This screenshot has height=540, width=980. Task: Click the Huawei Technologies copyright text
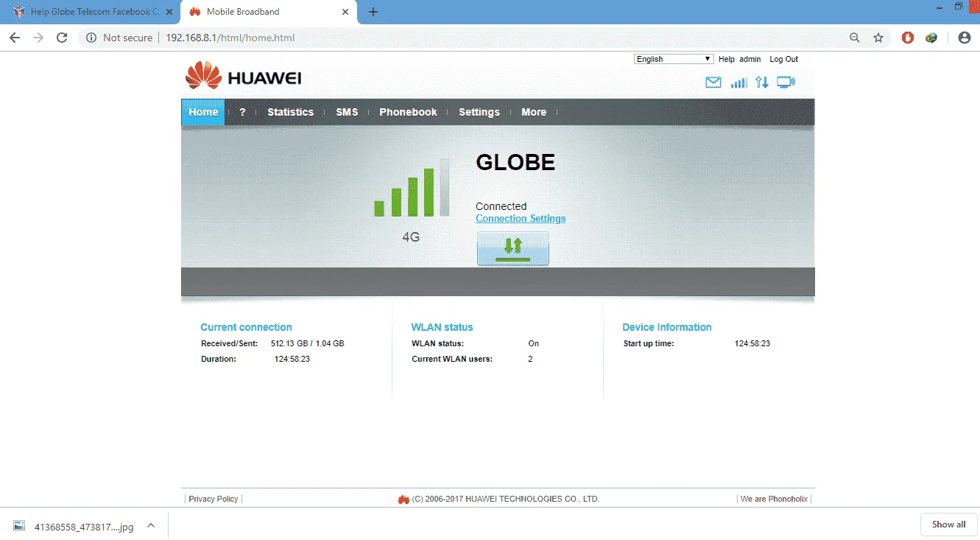pyautogui.click(x=507, y=499)
